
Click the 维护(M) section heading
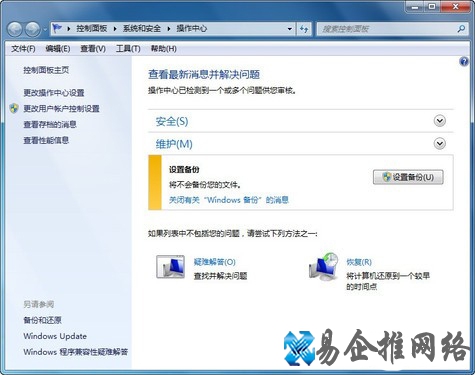tap(174, 144)
